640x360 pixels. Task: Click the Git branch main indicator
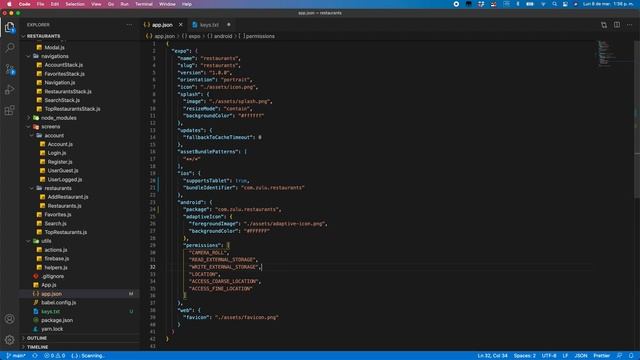pyautogui.click(x=16, y=356)
